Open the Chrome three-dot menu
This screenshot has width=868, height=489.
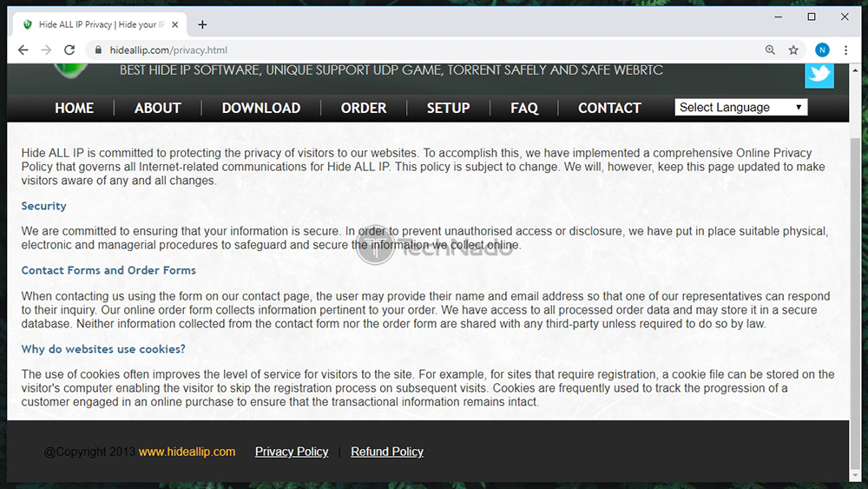pos(845,50)
